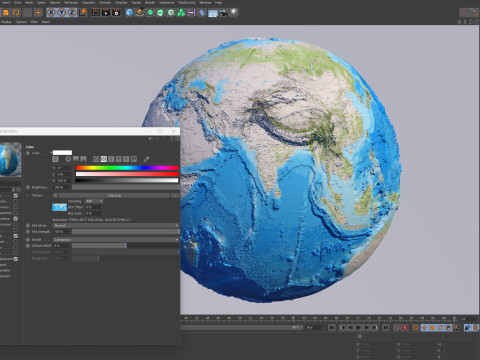Click the floor/environment grid icon
The width and height of the screenshot is (480, 360).
(213, 13)
